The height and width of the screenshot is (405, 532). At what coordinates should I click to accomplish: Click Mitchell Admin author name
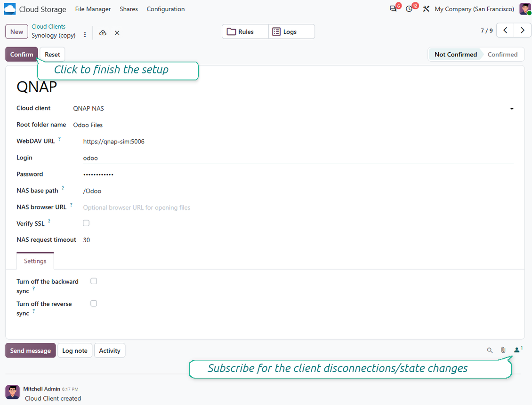pos(41,389)
